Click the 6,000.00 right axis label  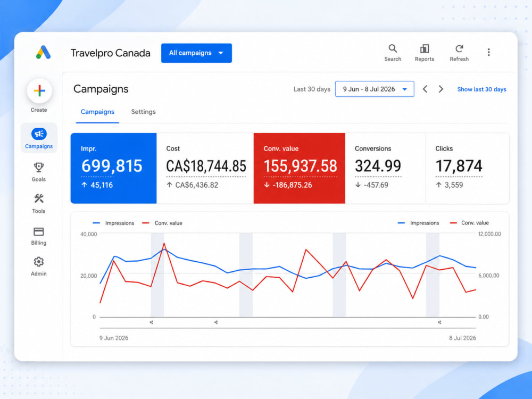click(488, 276)
